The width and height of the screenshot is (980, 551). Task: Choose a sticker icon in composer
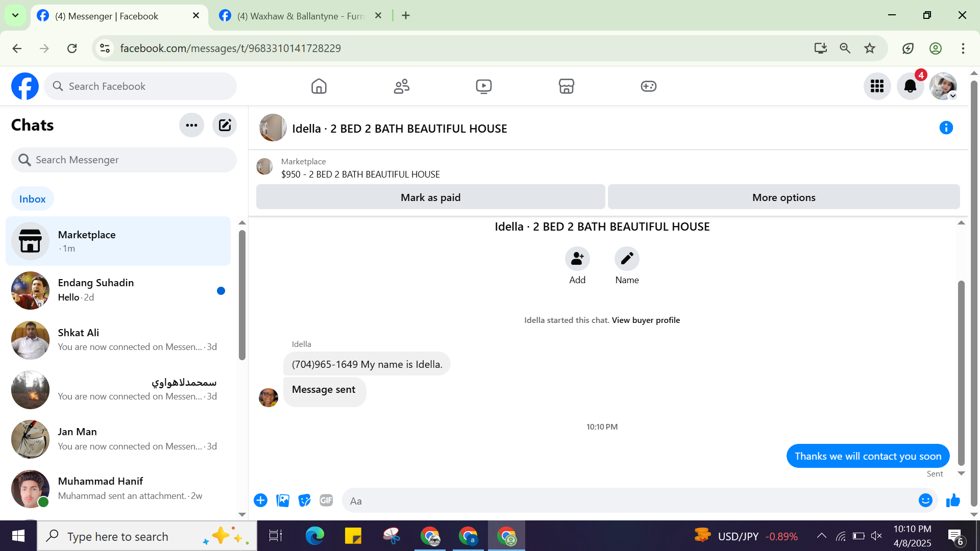click(x=304, y=500)
